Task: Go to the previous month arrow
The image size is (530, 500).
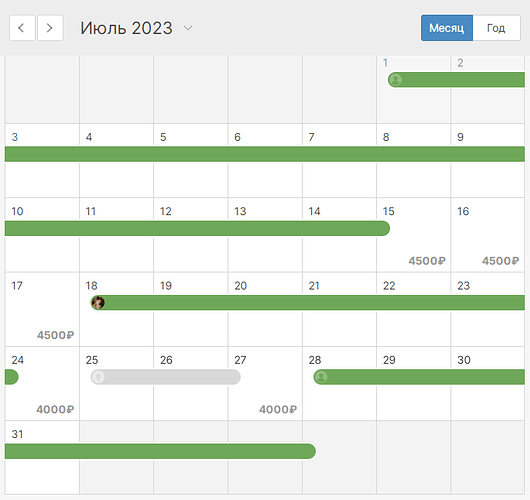Action: [x=22, y=28]
